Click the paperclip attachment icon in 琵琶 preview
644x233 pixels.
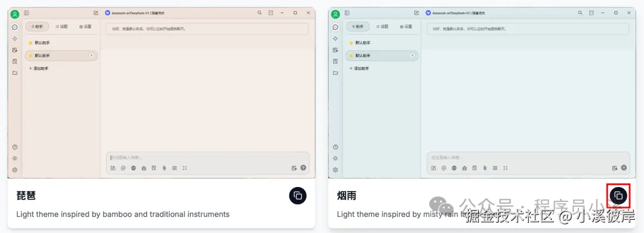[165, 168]
